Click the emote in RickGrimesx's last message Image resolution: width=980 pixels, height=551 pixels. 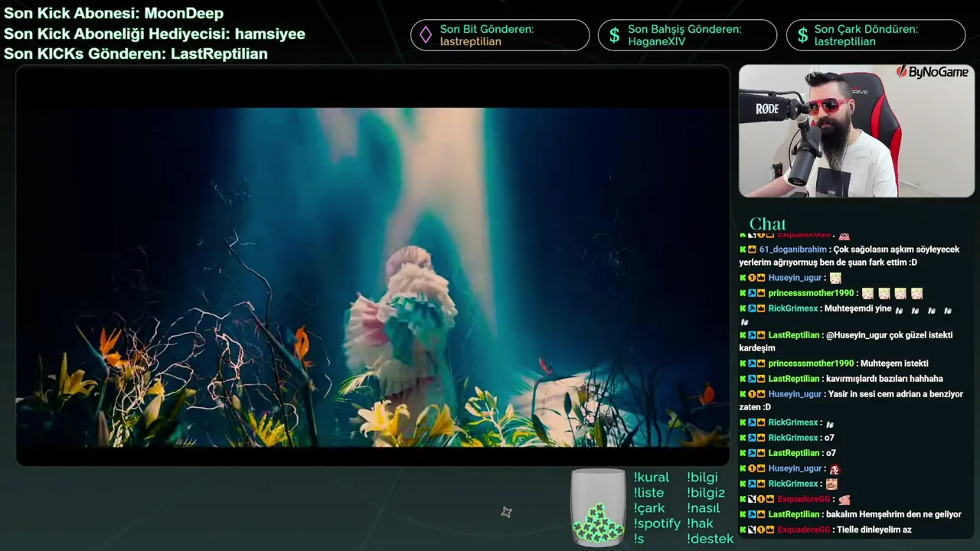click(x=831, y=484)
